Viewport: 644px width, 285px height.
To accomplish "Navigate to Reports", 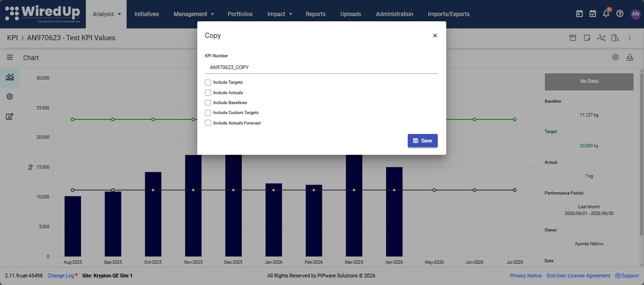I will pyautogui.click(x=315, y=14).
